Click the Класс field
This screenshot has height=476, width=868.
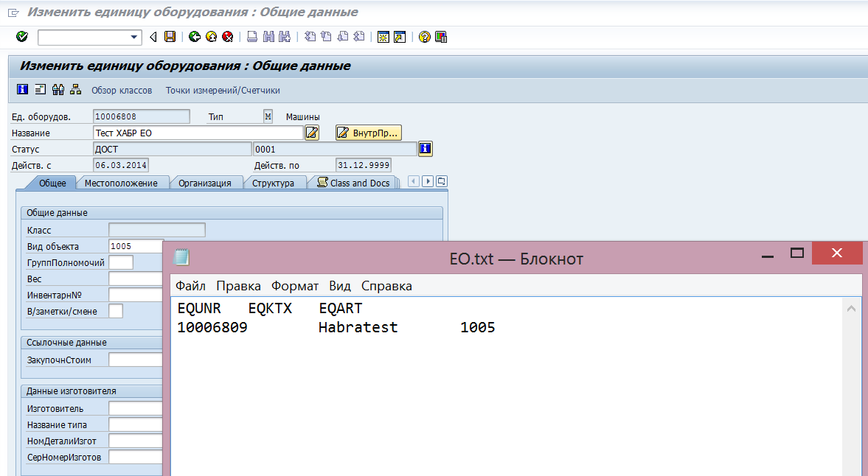click(157, 230)
